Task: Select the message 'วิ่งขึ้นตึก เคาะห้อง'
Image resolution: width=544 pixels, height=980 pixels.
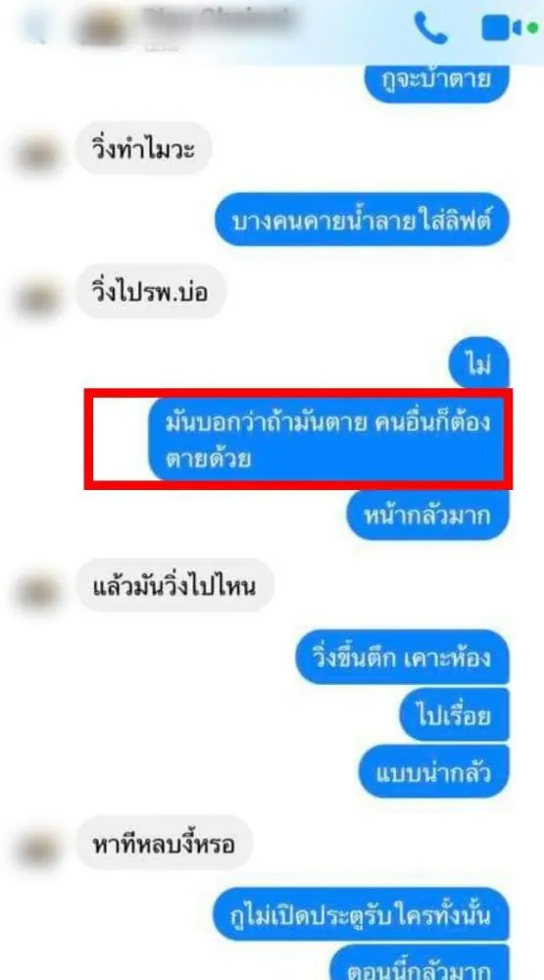Action: pos(402,657)
